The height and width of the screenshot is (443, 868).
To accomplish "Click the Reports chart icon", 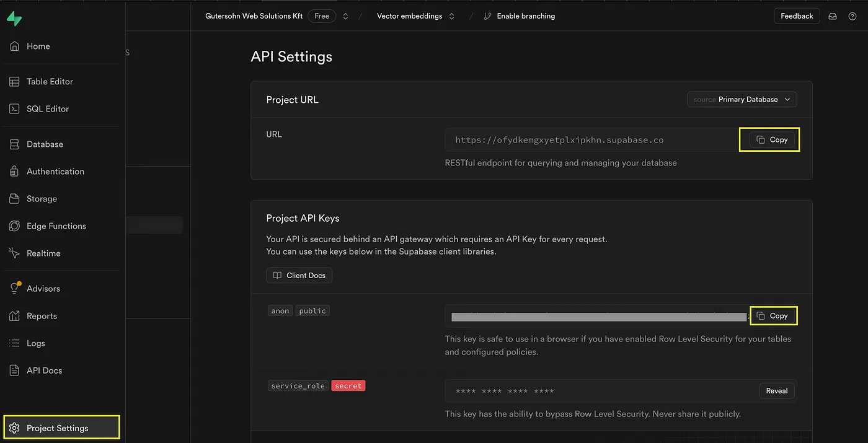I will click(15, 316).
